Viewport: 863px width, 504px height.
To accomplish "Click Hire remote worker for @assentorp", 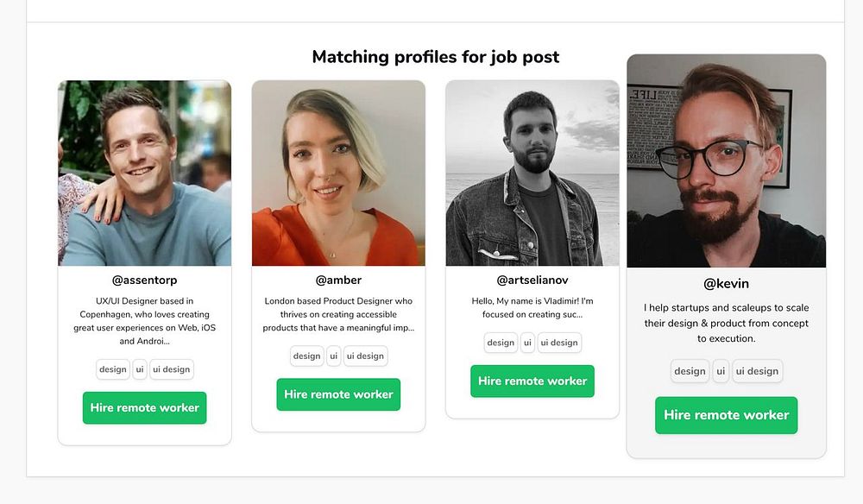I will coord(144,407).
